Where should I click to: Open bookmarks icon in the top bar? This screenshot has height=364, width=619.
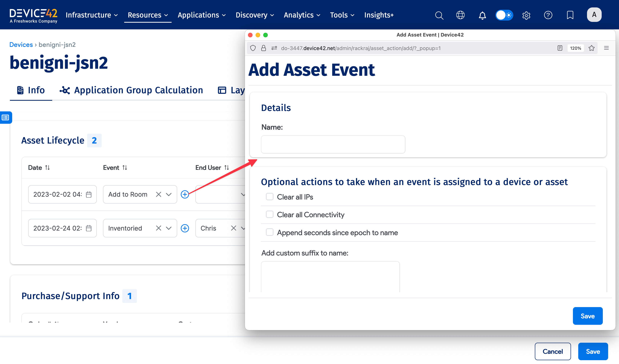click(570, 15)
